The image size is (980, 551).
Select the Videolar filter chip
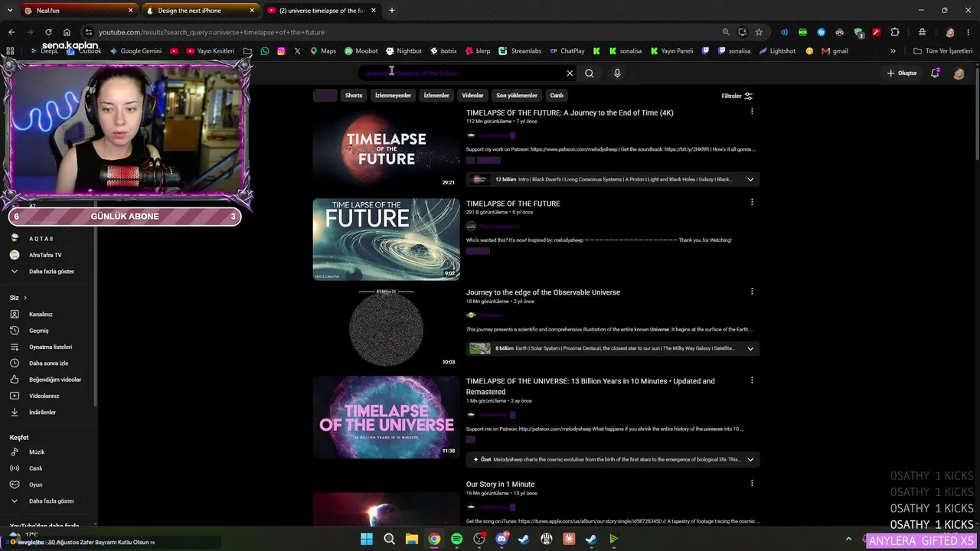pos(472,96)
